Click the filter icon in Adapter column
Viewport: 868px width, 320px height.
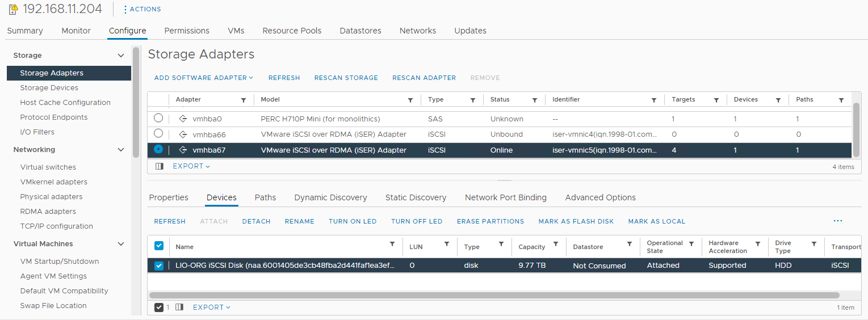coord(244,100)
